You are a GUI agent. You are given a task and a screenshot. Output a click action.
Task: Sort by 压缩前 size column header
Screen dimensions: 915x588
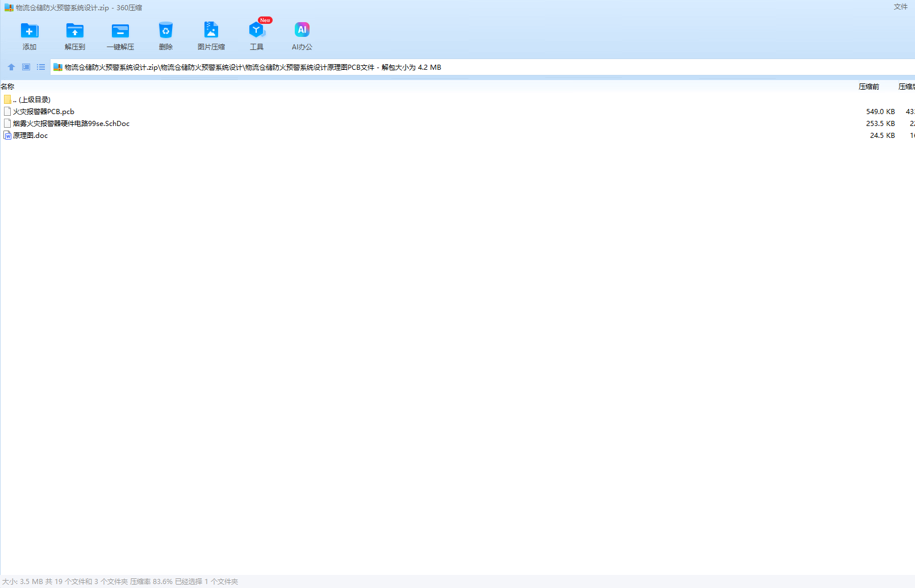coord(868,86)
